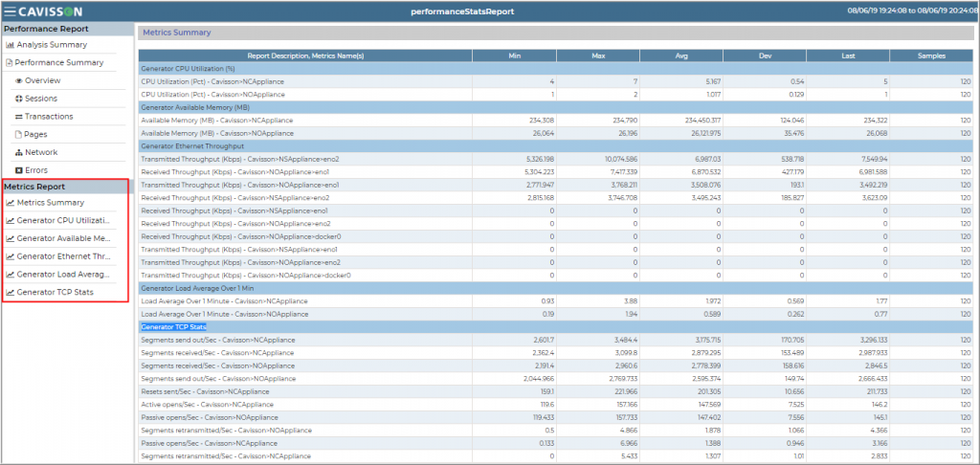The width and height of the screenshot is (980, 465).
Task: Click the Generator Available Memory (MB) group row
Action: click(x=556, y=107)
